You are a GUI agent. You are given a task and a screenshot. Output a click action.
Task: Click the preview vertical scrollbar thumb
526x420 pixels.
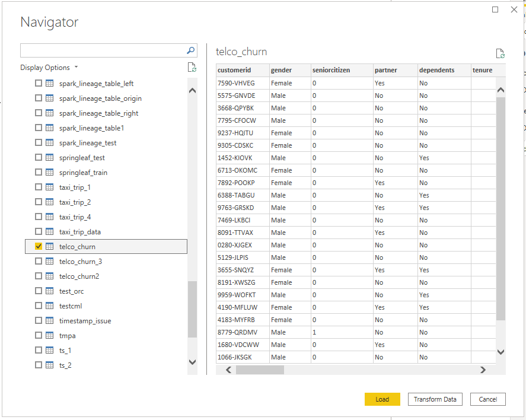(x=501, y=209)
